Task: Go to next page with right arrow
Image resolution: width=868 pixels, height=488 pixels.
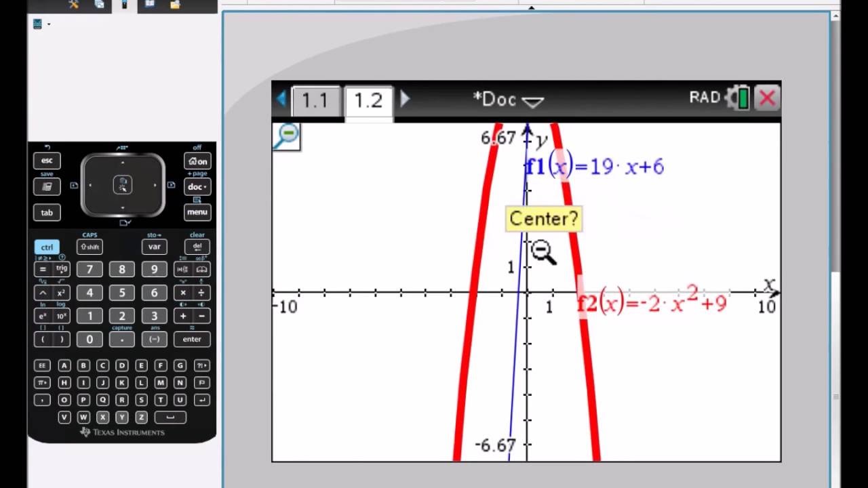Action: point(405,99)
